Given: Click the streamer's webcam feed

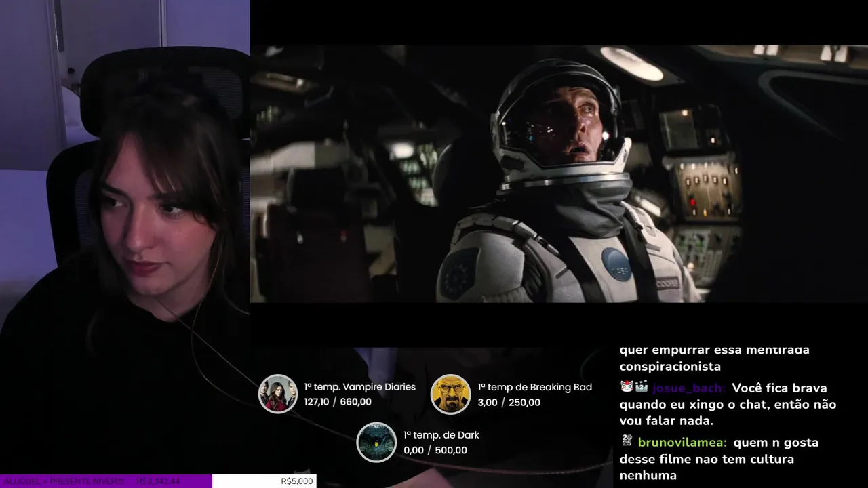Looking at the screenshot, I should point(125,237).
